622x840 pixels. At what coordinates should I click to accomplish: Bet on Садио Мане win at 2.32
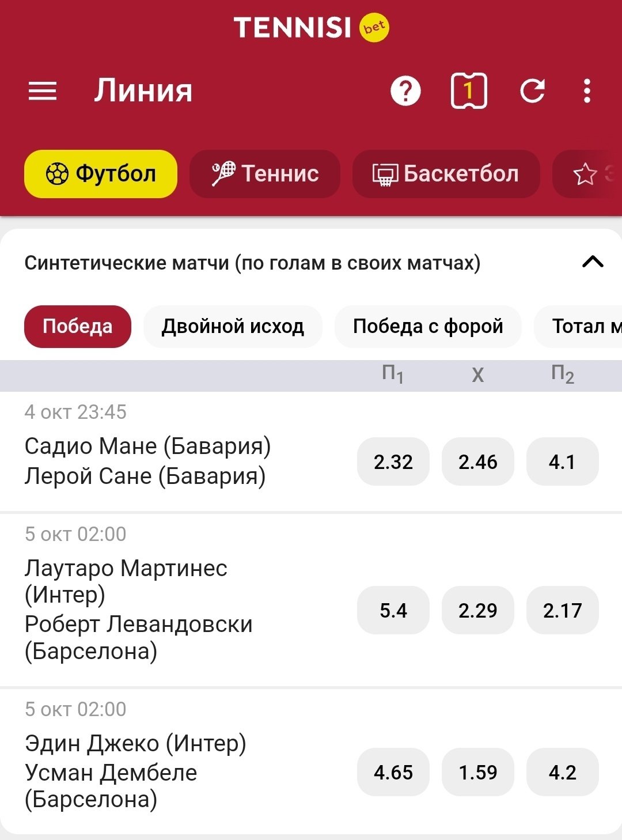point(393,461)
